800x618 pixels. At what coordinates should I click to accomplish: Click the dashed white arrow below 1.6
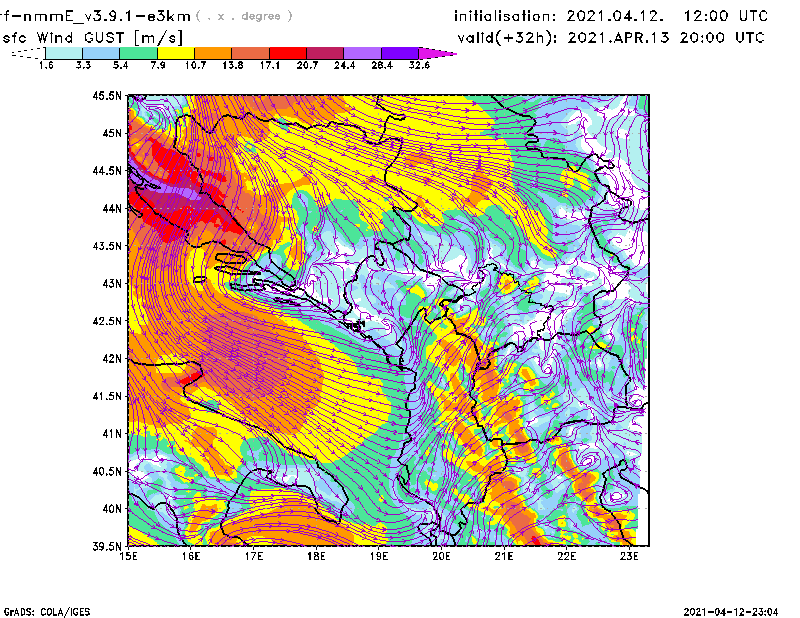pos(28,53)
